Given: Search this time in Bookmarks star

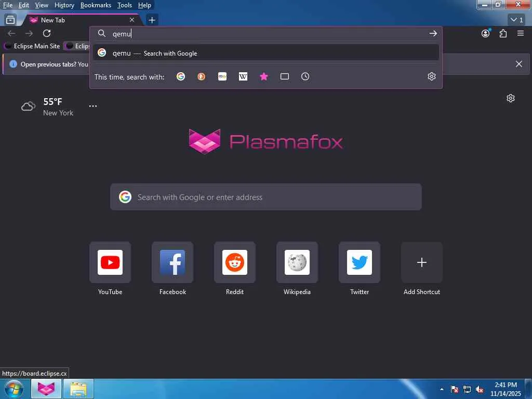Looking at the screenshot, I should pos(264,76).
